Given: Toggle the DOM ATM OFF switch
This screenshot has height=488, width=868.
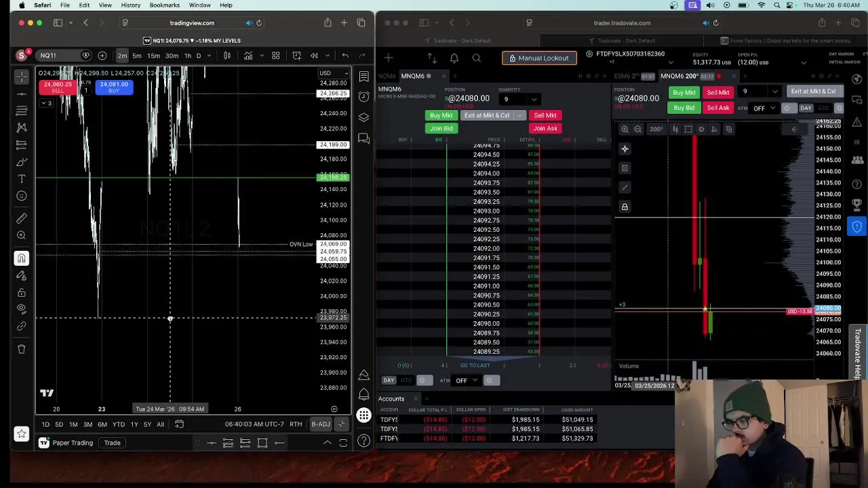Looking at the screenshot, I should (465, 380).
